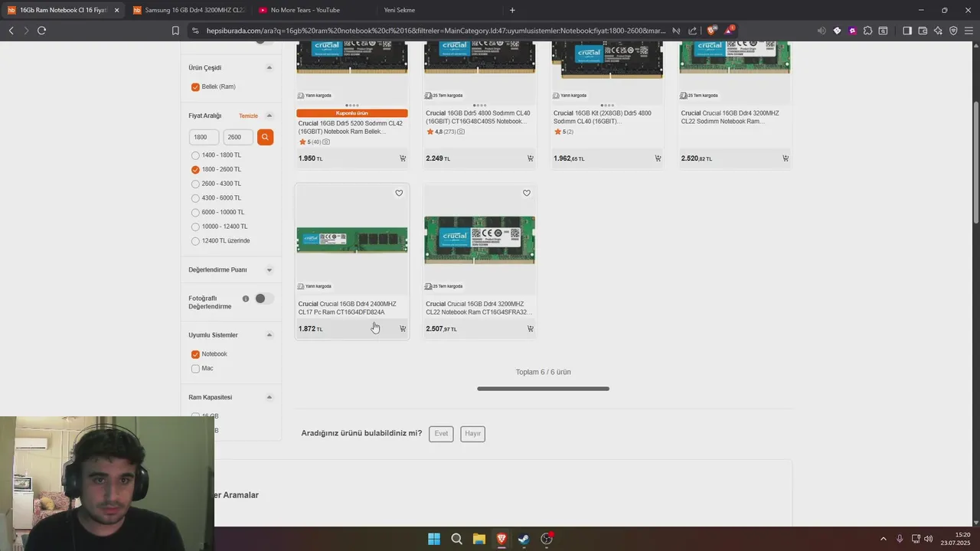980x551 pixels.
Task: Bookmark this page in the address bar
Action: pos(175,31)
